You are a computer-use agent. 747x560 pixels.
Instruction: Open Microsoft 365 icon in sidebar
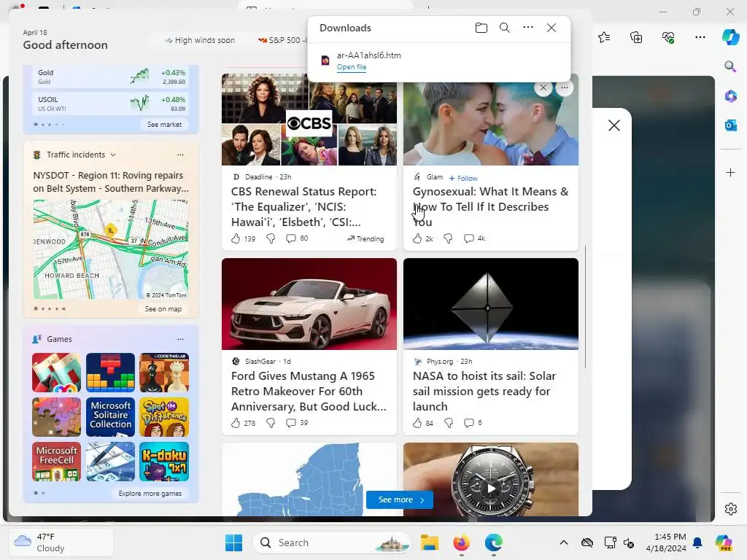click(730, 96)
